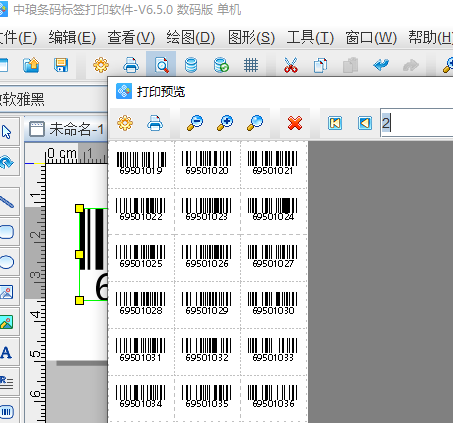This screenshot has height=423, width=453.
Task: Click top-left yellow handle of selected barcode
Action: tap(79, 209)
